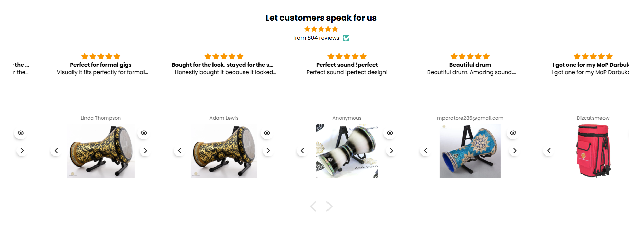This screenshot has width=644, height=229.
Task: Click the verified reviews checkmark badge
Action: tap(346, 38)
